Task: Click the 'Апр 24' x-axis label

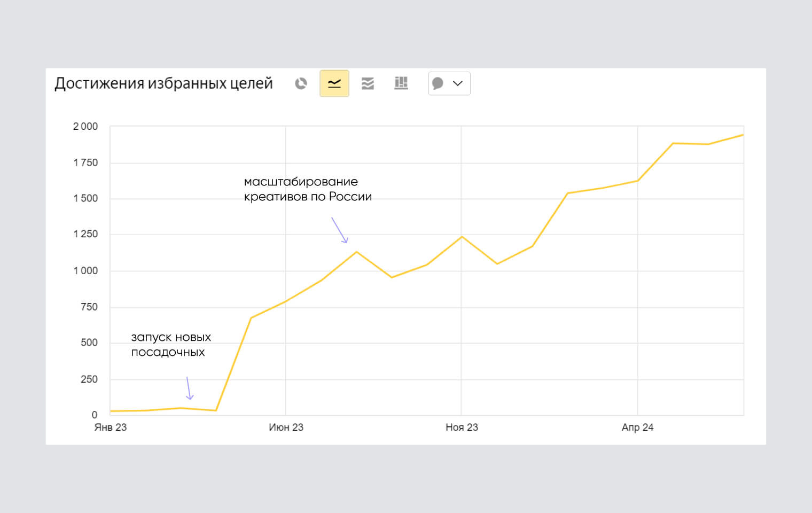Action: pos(637,428)
